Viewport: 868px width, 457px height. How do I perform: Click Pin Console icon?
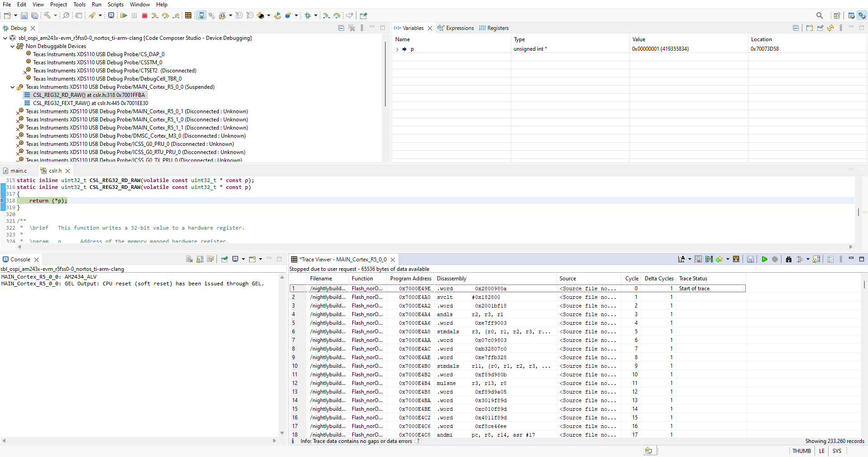(225, 259)
